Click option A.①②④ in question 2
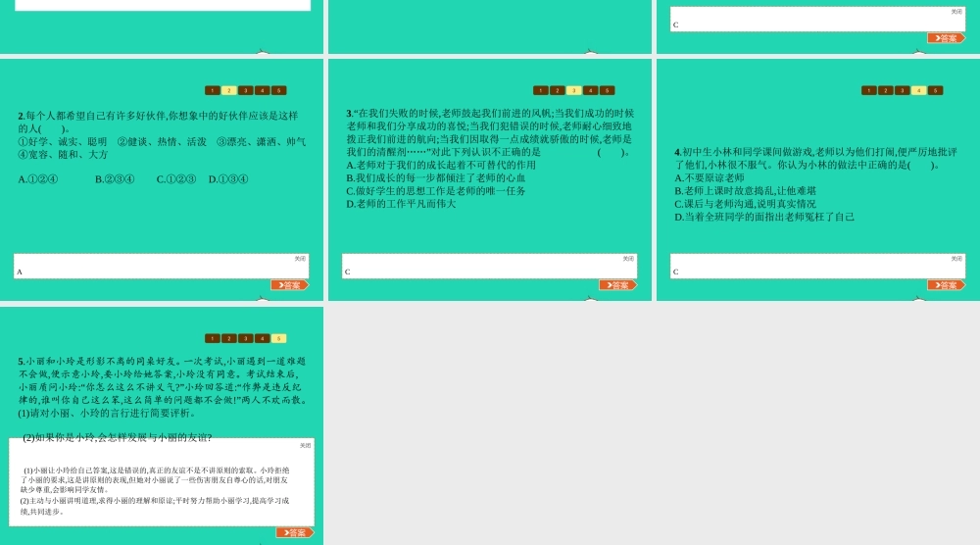The width and height of the screenshot is (980, 545). click(38, 179)
